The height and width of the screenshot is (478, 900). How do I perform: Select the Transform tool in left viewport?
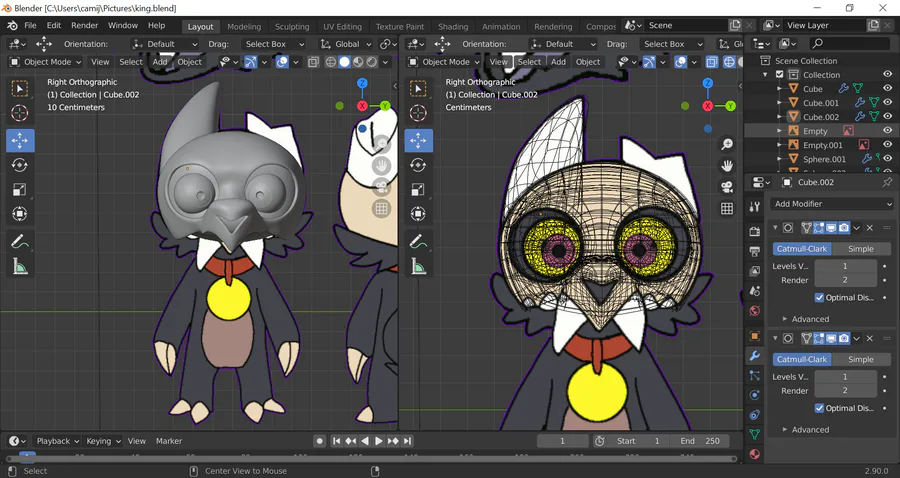coord(20,214)
